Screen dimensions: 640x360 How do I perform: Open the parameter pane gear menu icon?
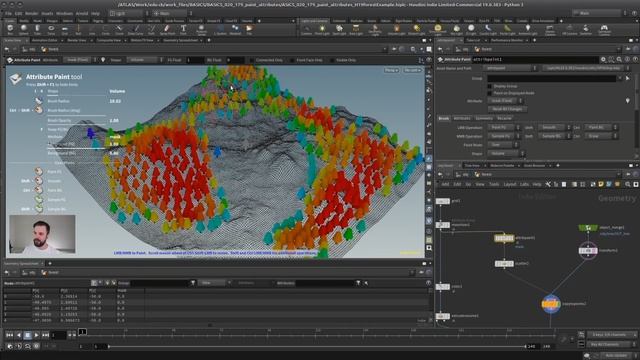pyautogui.click(x=603, y=60)
